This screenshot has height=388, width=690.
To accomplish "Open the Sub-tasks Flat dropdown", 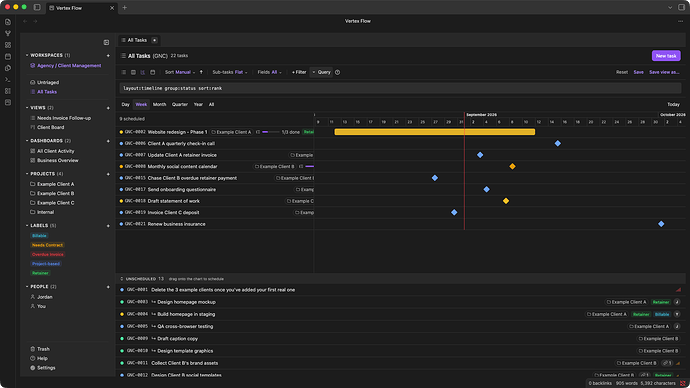I will point(230,72).
